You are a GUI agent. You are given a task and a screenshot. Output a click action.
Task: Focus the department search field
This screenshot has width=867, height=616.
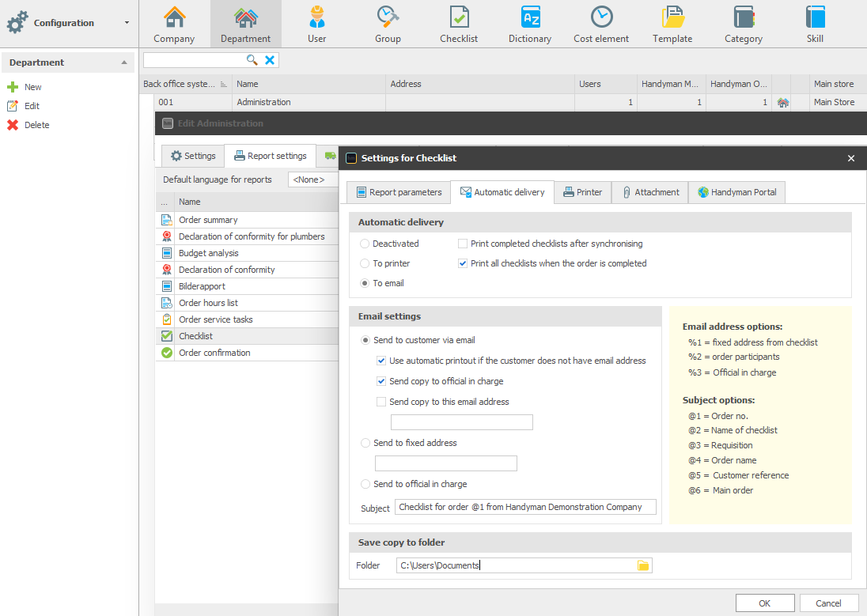[194, 60]
